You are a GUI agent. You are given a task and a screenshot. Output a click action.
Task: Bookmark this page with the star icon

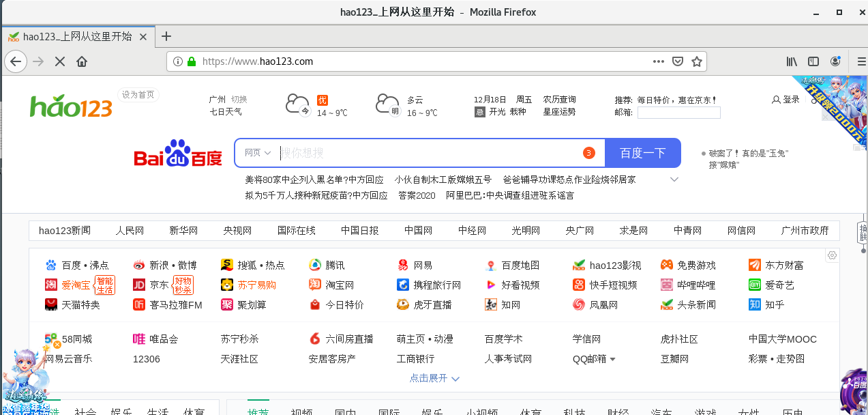point(697,61)
